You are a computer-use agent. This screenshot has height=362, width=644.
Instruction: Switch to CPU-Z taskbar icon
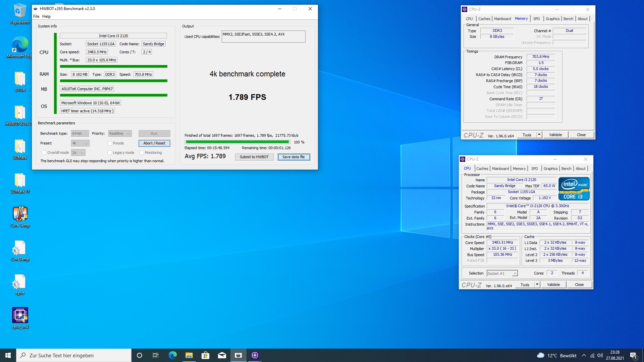(x=255, y=355)
